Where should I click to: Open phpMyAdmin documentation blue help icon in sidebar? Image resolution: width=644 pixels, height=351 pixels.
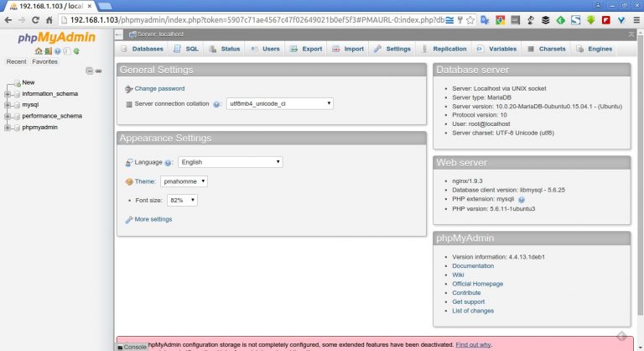click(58, 51)
